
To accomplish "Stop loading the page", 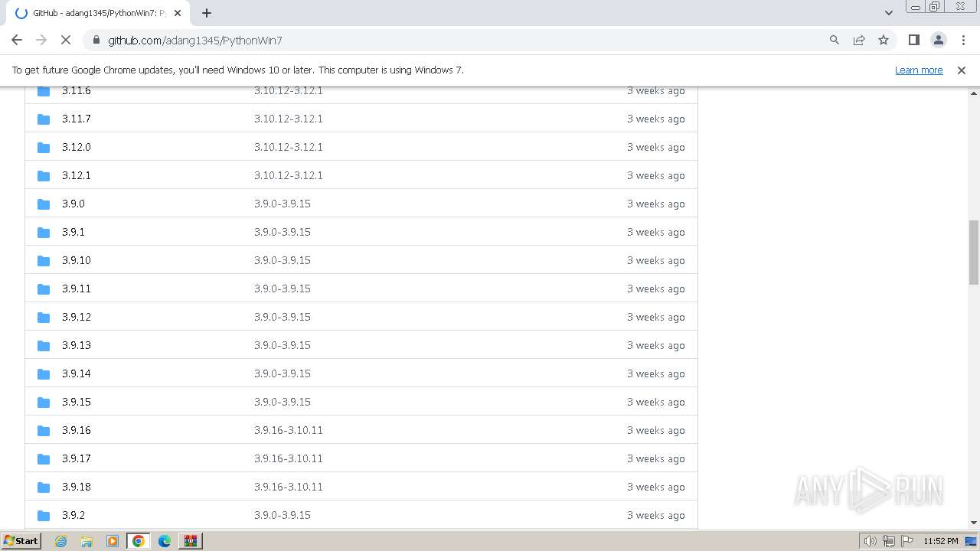I will [66, 40].
